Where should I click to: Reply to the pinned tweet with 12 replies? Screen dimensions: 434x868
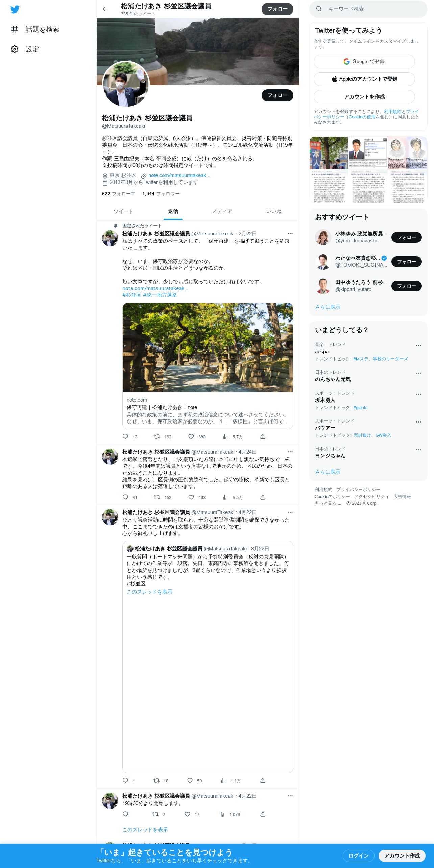point(125,436)
